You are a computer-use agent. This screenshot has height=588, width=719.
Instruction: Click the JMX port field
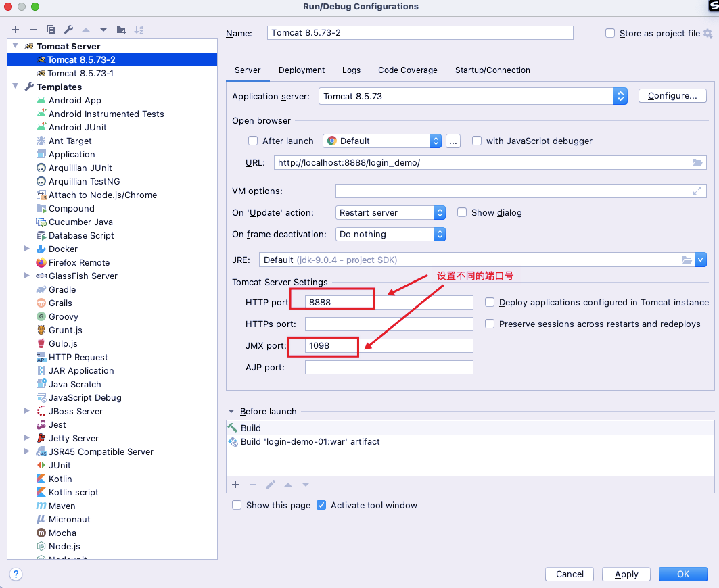389,346
